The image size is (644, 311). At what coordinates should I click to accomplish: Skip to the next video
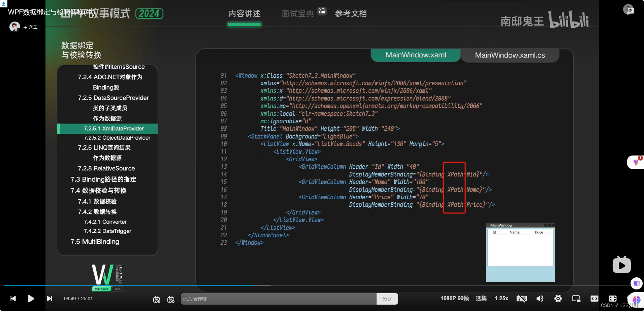click(50, 299)
